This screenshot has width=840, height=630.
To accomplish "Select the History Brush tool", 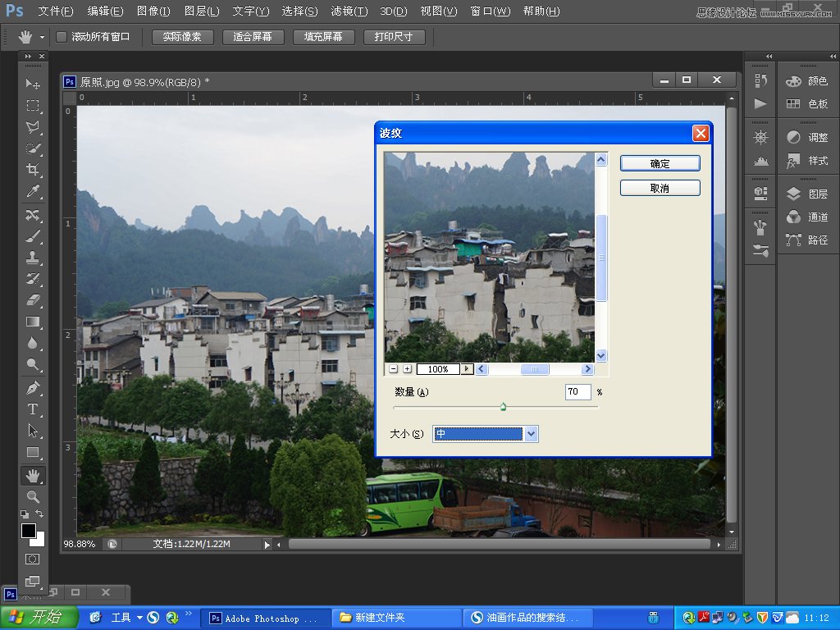I will click(33, 279).
